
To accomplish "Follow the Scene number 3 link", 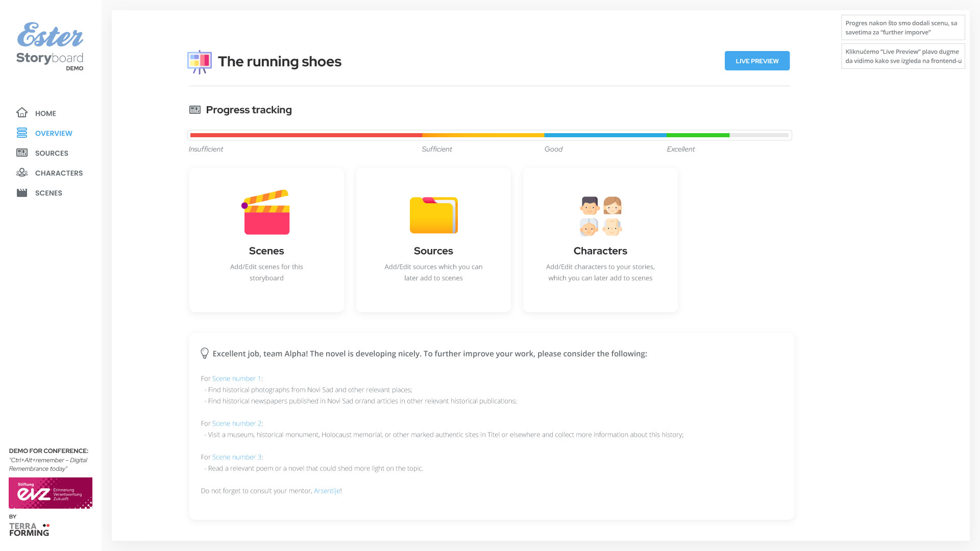I will click(x=236, y=457).
